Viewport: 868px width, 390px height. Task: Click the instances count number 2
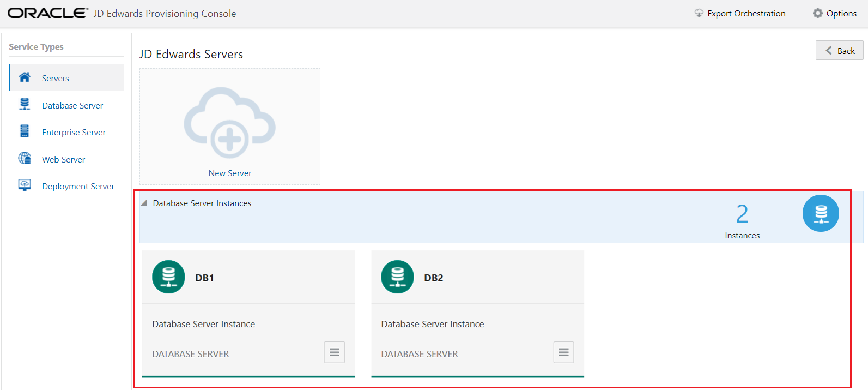click(x=742, y=214)
